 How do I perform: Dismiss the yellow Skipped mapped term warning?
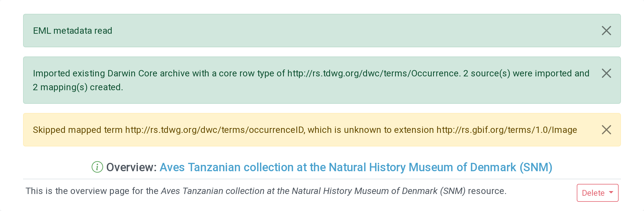(x=606, y=130)
